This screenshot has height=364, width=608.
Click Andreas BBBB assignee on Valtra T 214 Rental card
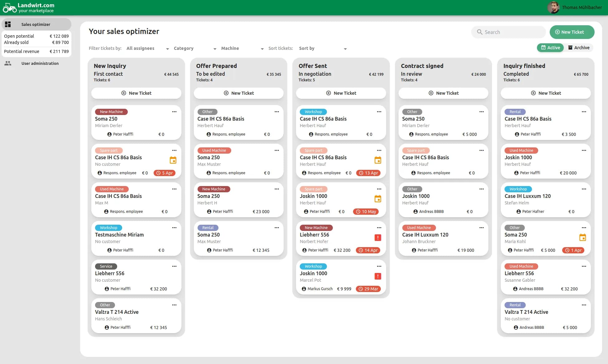[x=529, y=328]
